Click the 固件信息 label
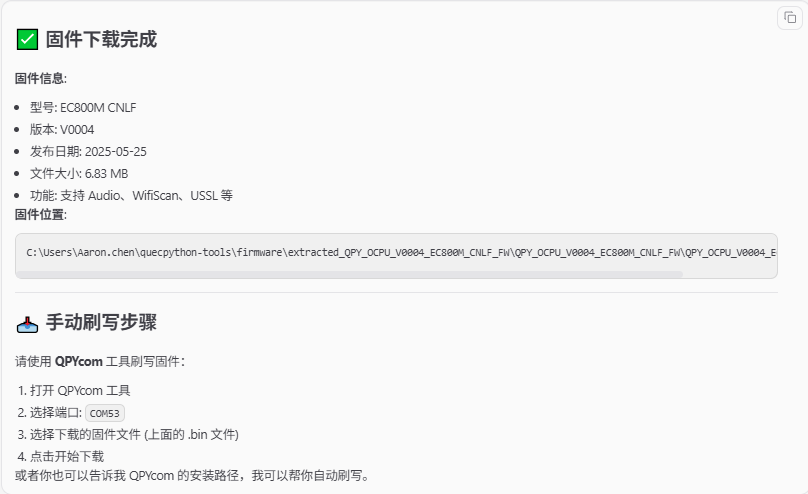The height and width of the screenshot is (494, 808). (x=41, y=78)
